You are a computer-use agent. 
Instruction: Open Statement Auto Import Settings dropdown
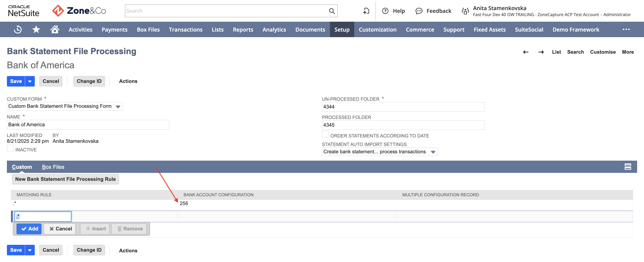tap(433, 152)
